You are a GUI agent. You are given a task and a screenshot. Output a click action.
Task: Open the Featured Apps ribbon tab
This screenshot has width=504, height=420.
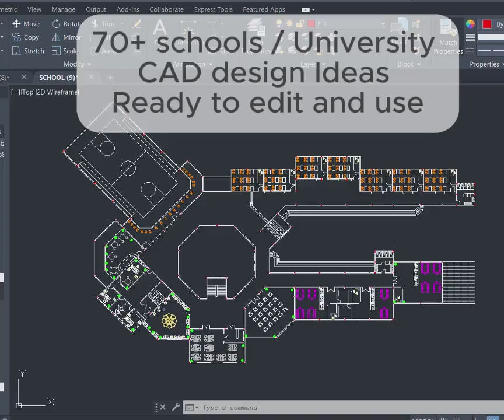coord(264,9)
